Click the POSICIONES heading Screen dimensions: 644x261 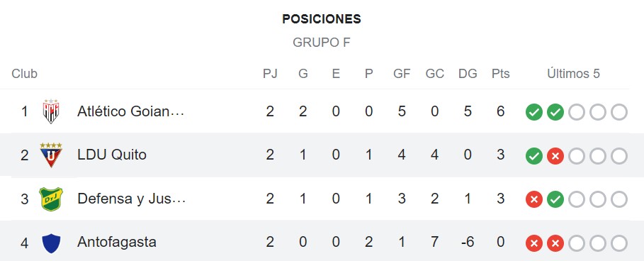(322, 19)
